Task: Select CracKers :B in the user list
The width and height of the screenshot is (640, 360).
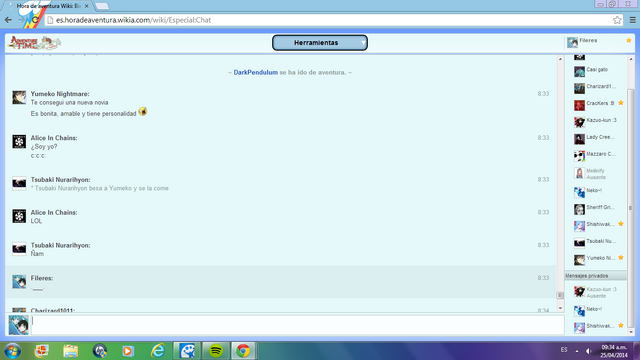Action: pyautogui.click(x=597, y=105)
